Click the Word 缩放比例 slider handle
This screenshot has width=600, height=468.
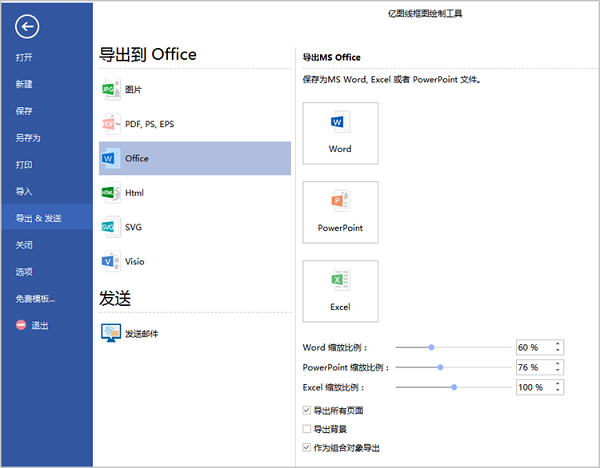pos(431,347)
